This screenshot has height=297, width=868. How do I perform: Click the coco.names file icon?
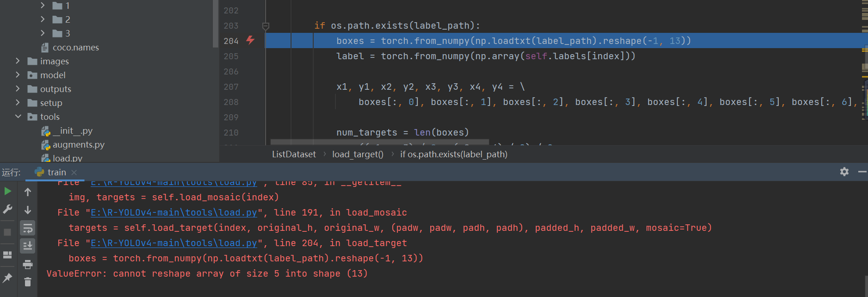click(45, 47)
